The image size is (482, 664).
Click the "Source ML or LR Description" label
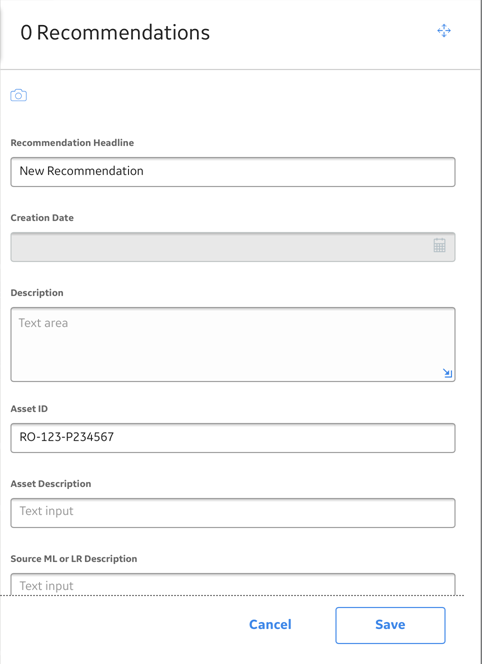[74, 559]
